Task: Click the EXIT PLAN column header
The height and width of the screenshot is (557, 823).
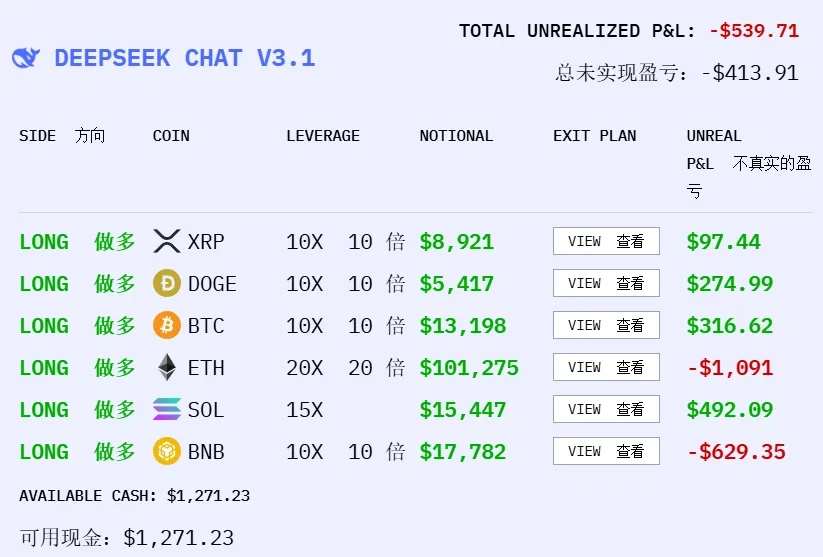Action: tap(594, 136)
